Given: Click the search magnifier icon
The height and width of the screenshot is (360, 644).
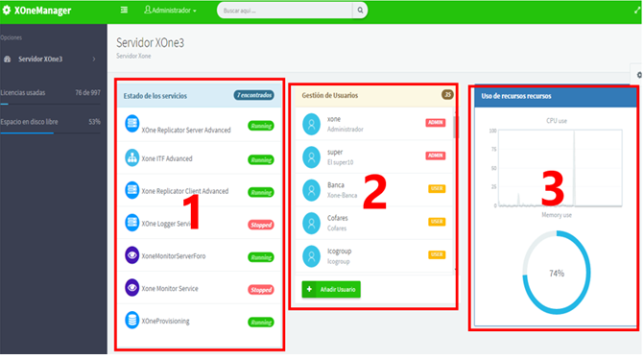Looking at the screenshot, I should point(360,11).
